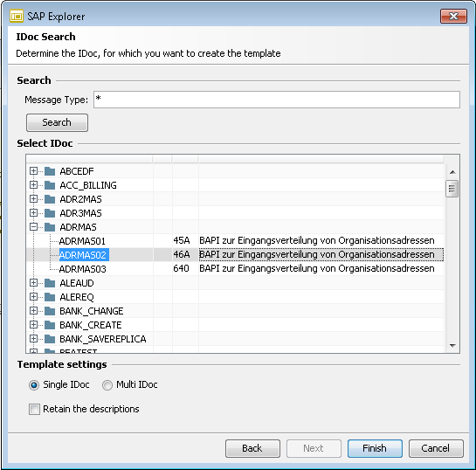
Task: Select the Single IDoc radio button
Action: pos(34,385)
